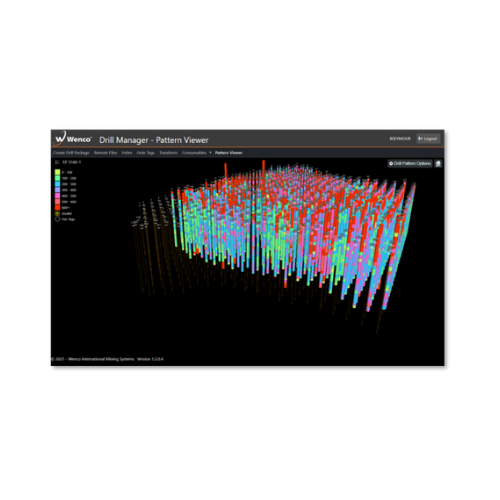Click the EP 3160-1 pattern list icon

57,162
